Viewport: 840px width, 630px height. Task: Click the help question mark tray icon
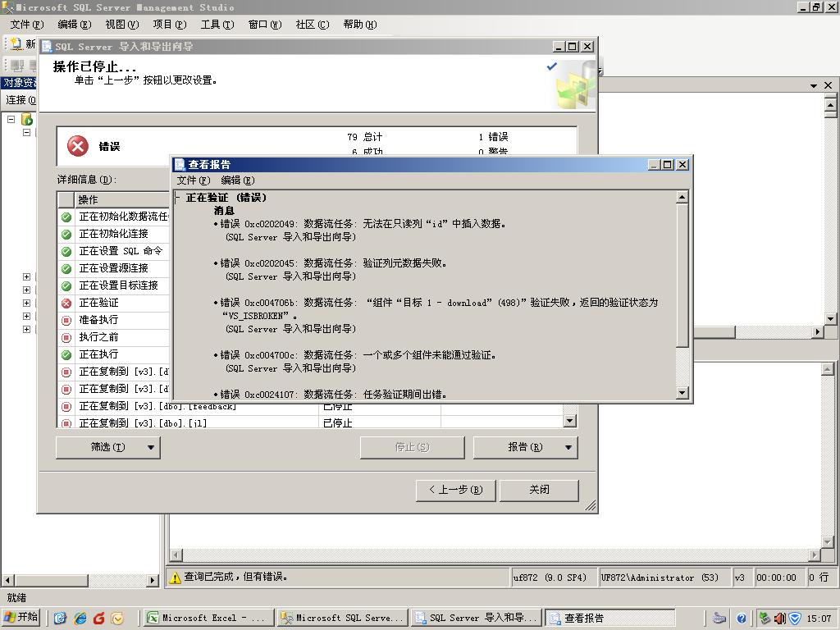pos(742,619)
